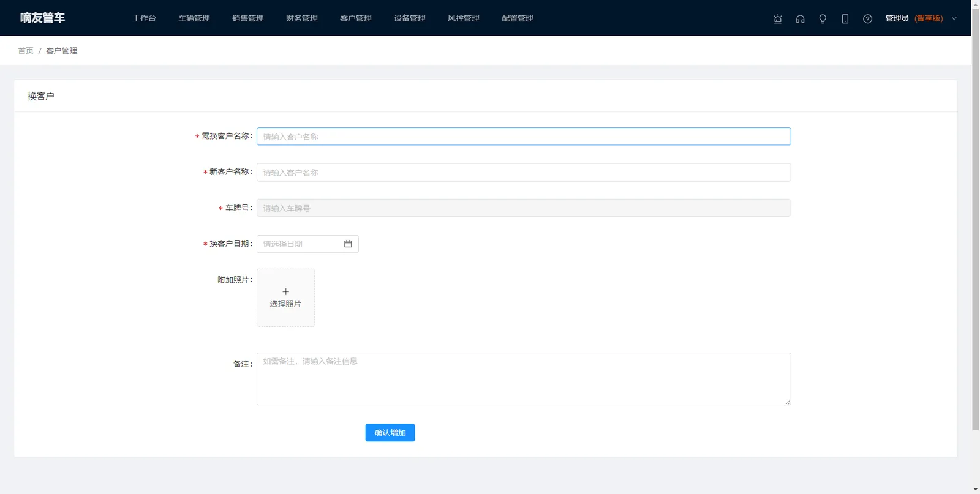Click the plus icon to select photo
The height and width of the screenshot is (494, 980).
tap(285, 291)
